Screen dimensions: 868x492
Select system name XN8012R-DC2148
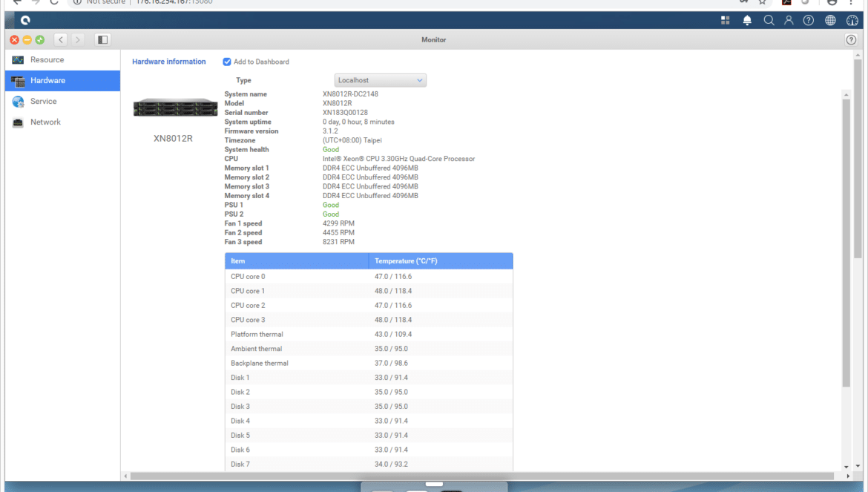tap(350, 94)
